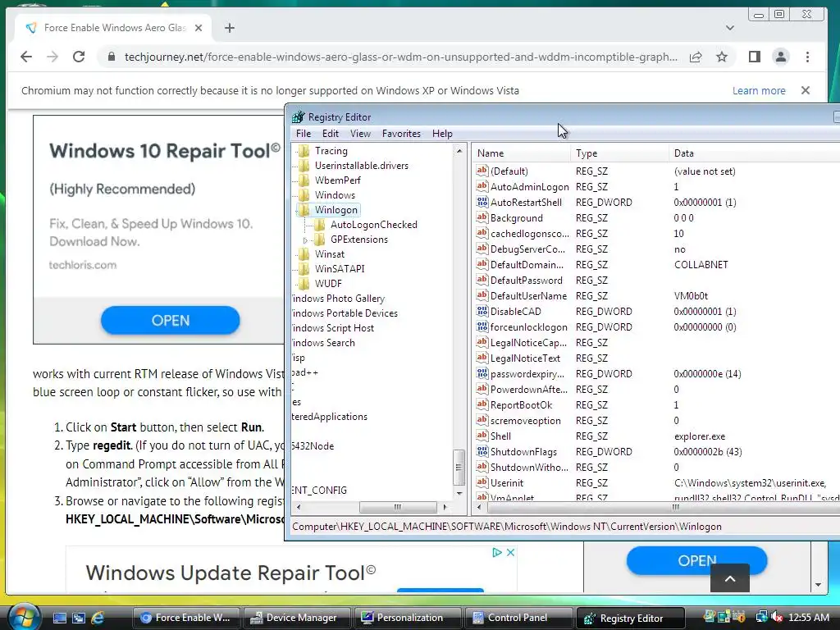Toggle the browser side panel icon
The width and height of the screenshot is (840, 630).
point(755,57)
